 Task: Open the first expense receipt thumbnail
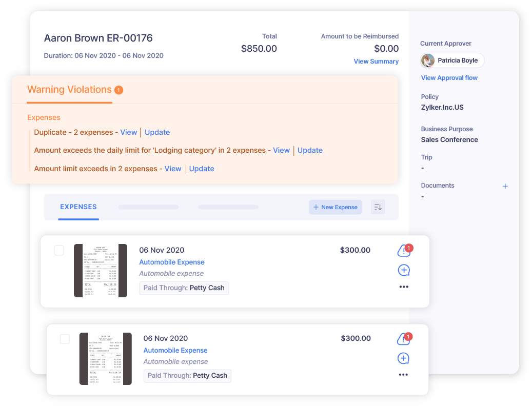[x=101, y=271]
